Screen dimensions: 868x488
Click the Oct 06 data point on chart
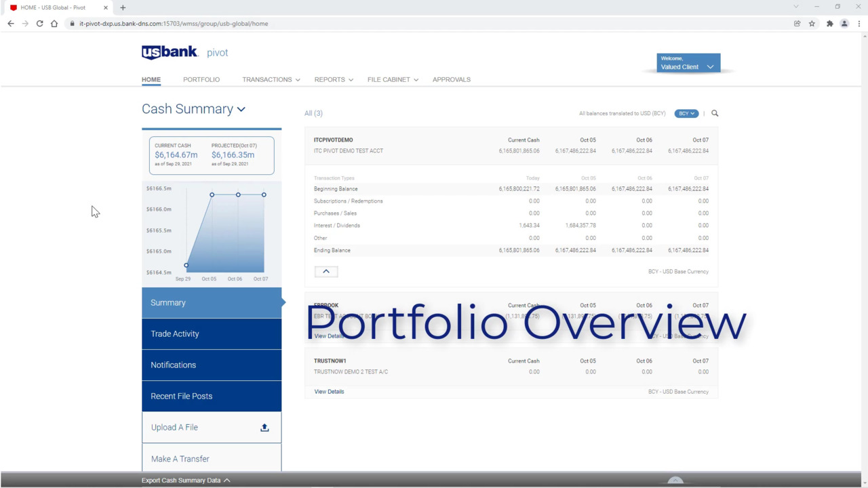coord(238,195)
